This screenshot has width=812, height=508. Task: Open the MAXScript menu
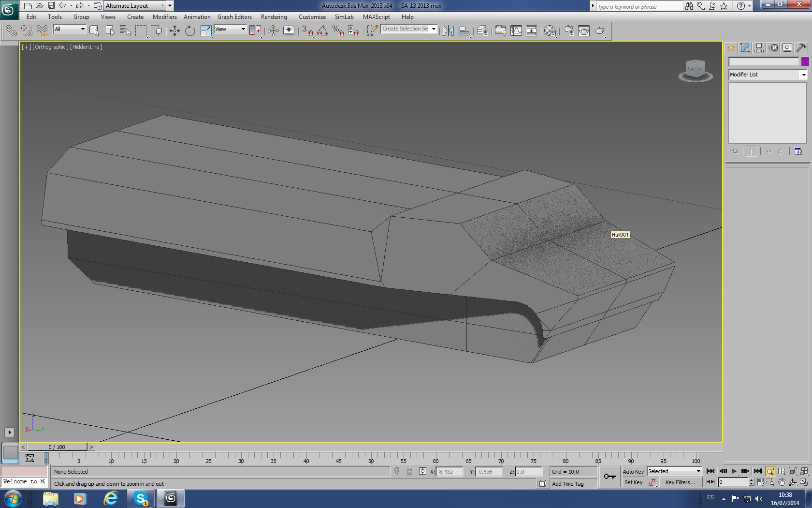[x=376, y=17]
